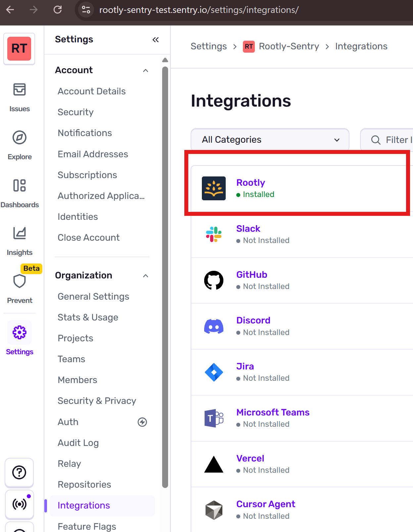Screen dimensions: 413x532
Task: Reload the page in browser
Action: click(58, 10)
